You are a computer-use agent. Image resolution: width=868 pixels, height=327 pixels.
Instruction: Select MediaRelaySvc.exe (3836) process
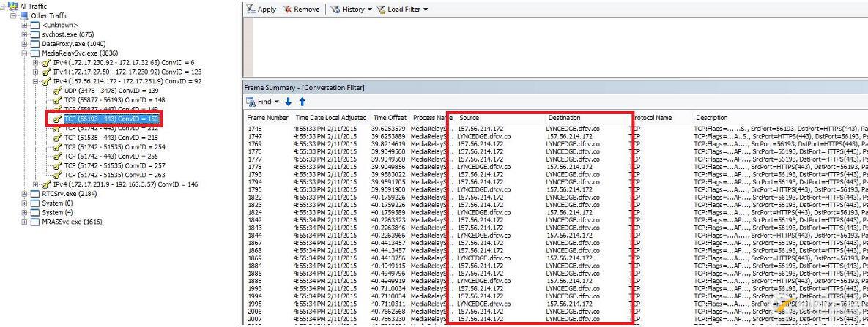click(x=80, y=53)
